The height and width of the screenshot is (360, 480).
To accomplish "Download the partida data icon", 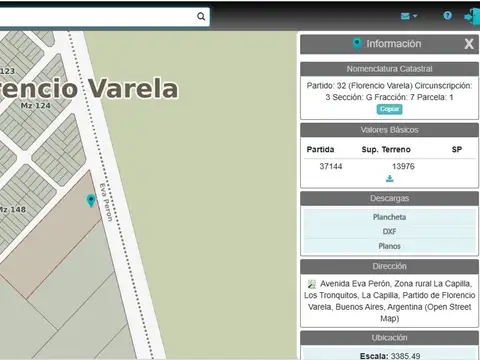I will pos(389,179).
